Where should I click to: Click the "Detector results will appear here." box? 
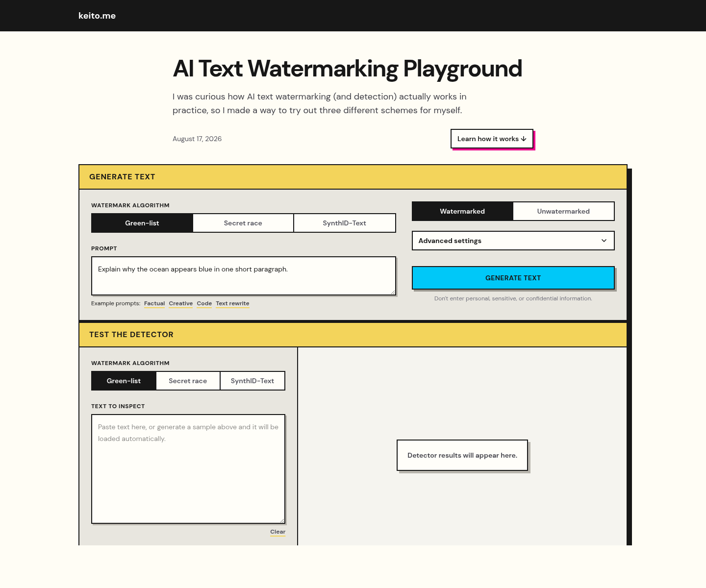[x=462, y=455]
